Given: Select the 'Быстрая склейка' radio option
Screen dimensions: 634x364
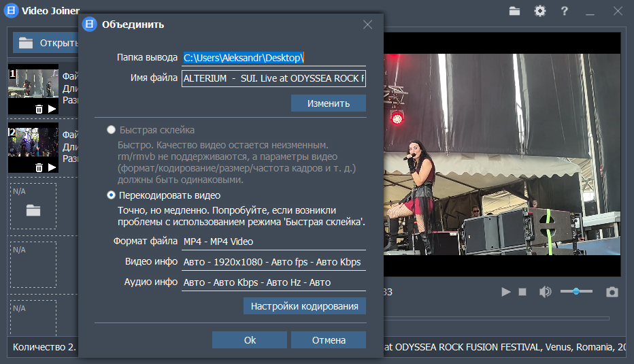Looking at the screenshot, I should 111,130.
